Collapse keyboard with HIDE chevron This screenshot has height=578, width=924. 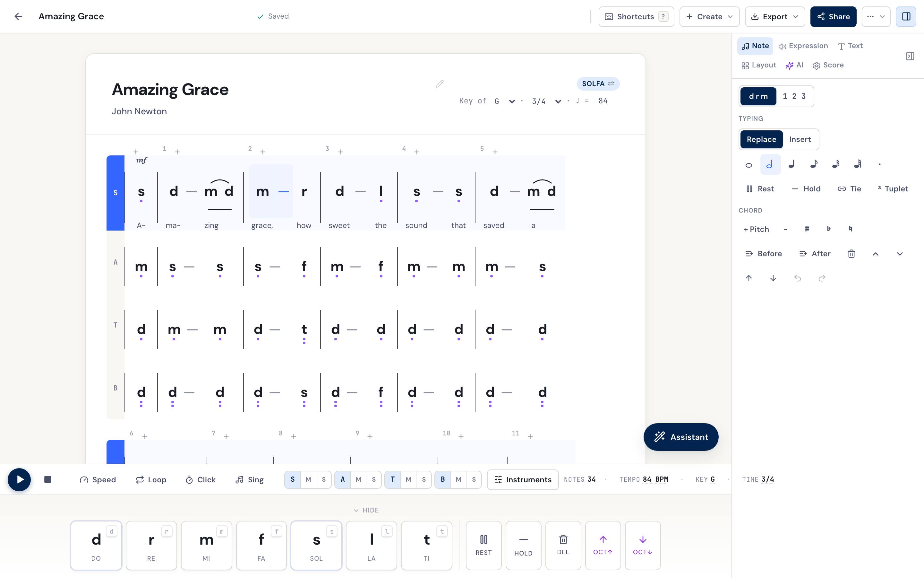click(366, 510)
